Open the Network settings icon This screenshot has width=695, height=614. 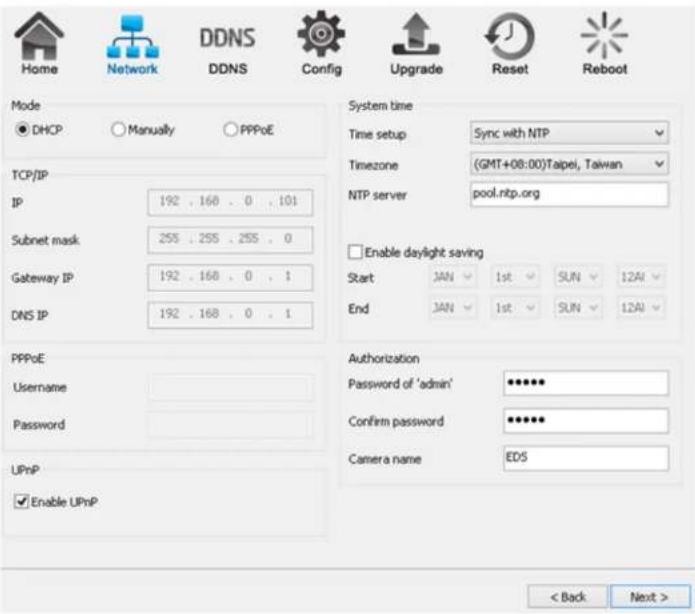132,44
